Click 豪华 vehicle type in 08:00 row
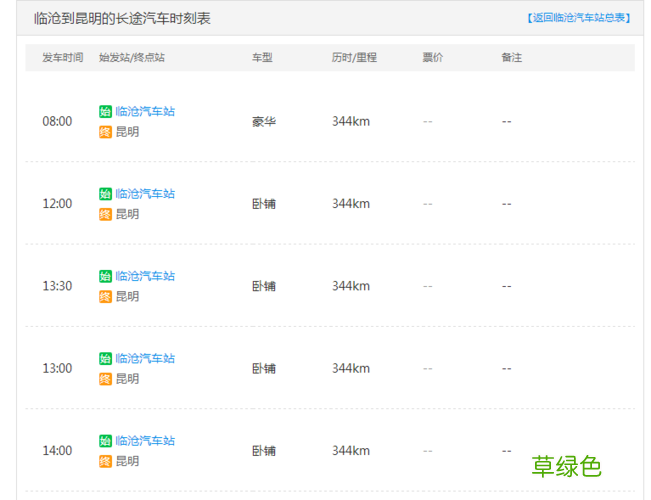The height and width of the screenshot is (500, 651). 264,122
